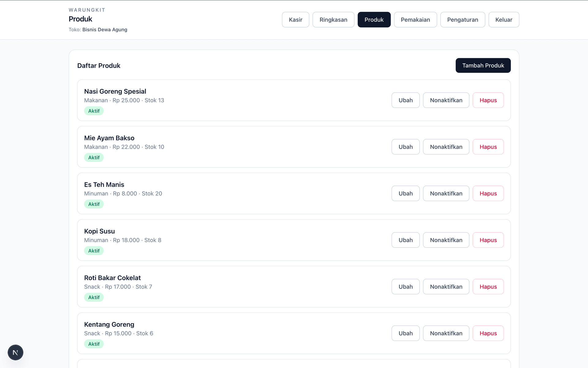Image resolution: width=588 pixels, height=368 pixels.
Task: Click the Kopi Susu product title
Action: 100,231
